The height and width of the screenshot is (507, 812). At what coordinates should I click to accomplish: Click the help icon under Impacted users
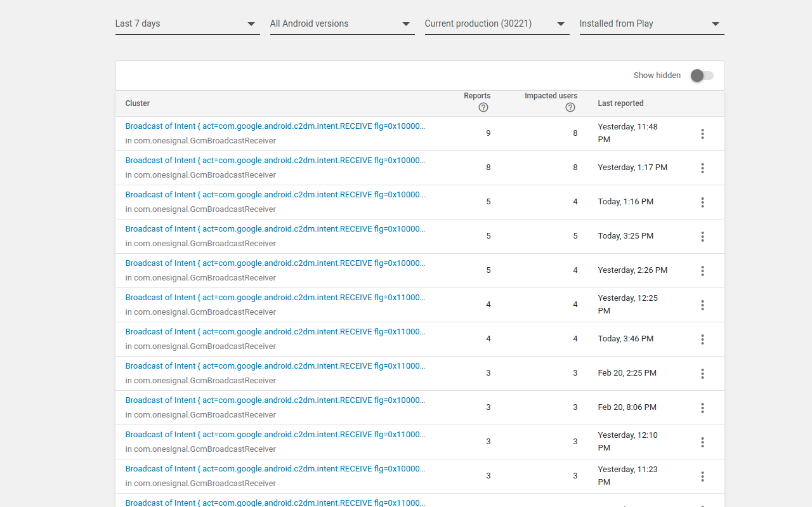pos(570,108)
